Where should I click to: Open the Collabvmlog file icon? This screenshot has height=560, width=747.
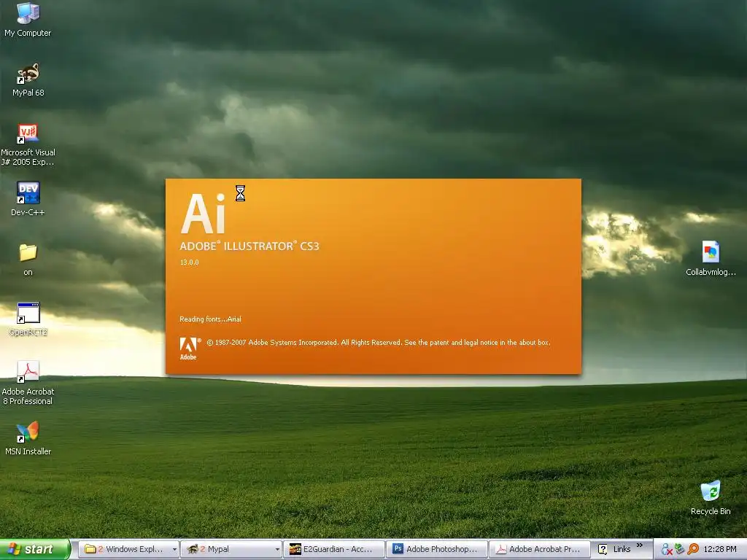(711, 259)
